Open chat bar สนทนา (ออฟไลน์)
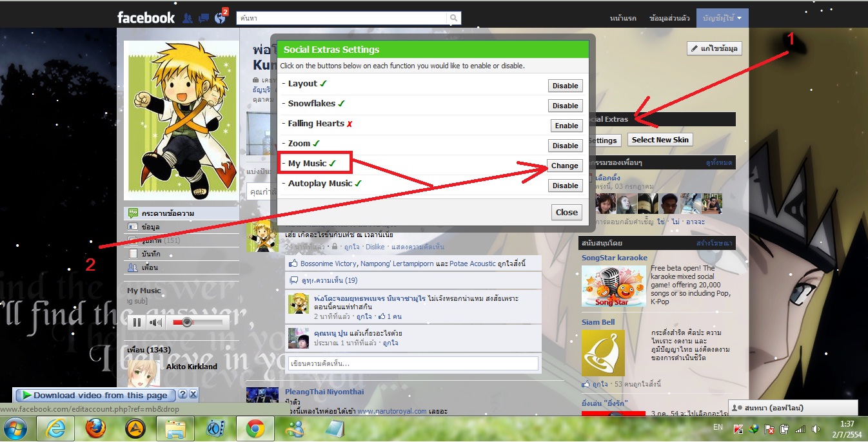868x442 pixels. click(793, 408)
